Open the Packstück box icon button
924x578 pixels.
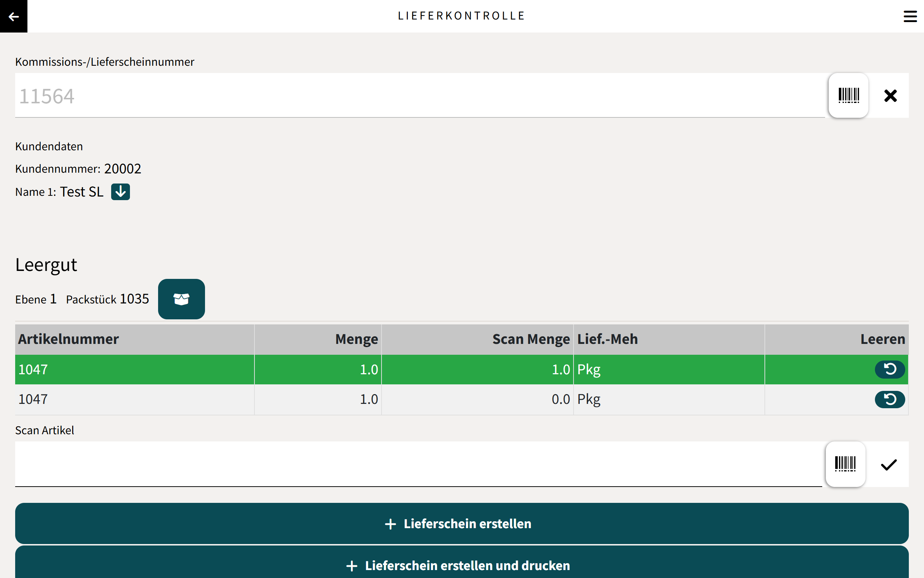click(x=181, y=299)
